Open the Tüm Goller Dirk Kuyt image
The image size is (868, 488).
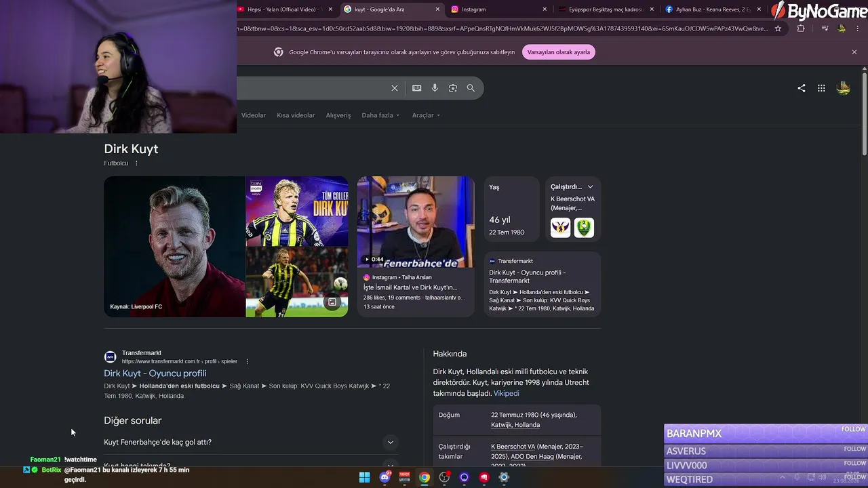297,211
